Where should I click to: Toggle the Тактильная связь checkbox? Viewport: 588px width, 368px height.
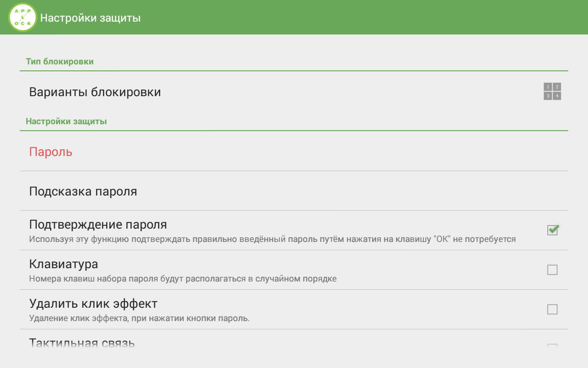point(552,346)
